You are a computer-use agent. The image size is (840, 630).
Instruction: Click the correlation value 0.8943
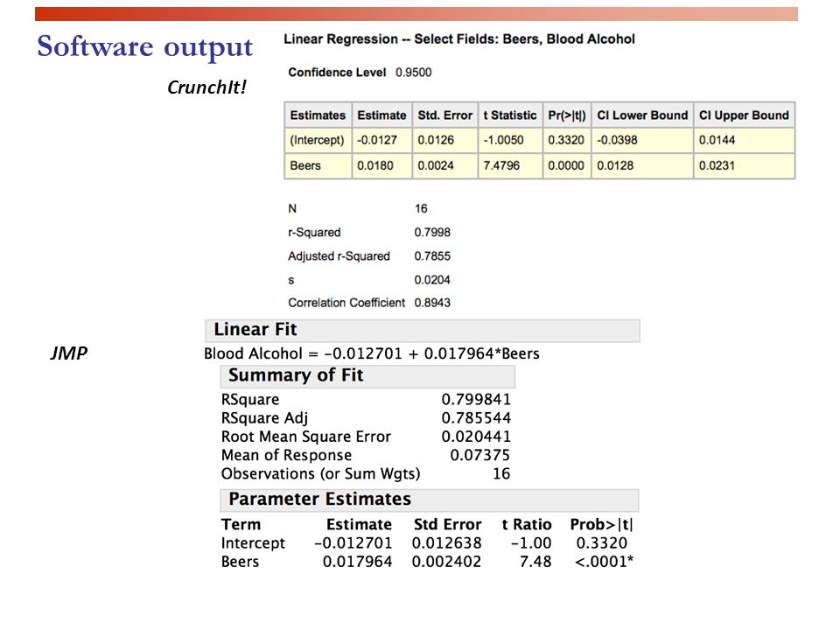432,303
